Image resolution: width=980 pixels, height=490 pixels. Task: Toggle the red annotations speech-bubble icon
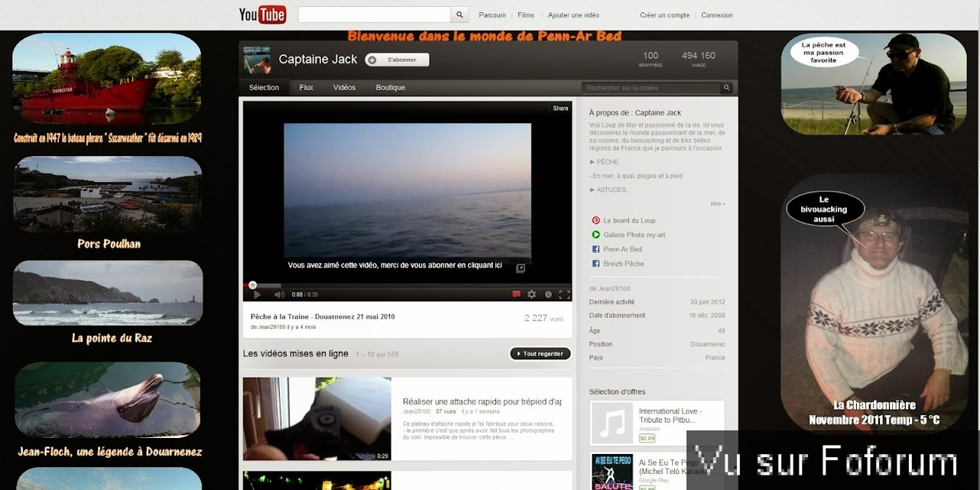[516, 294]
